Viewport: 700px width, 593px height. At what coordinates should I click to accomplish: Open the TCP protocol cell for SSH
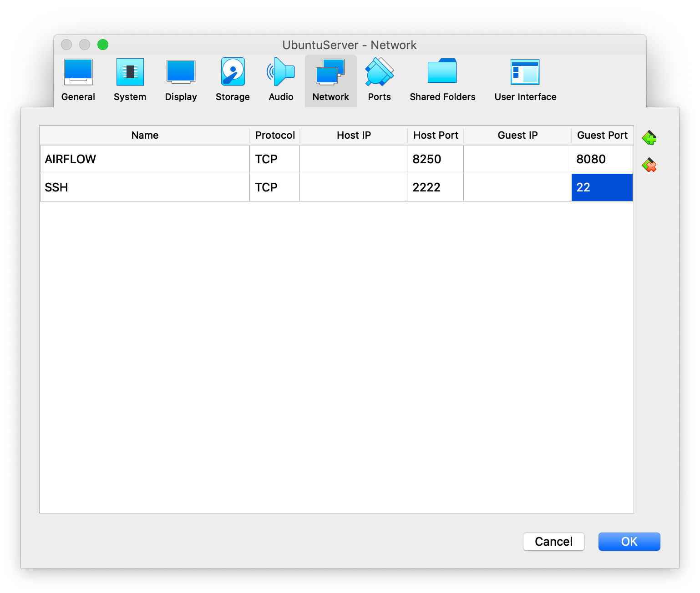click(275, 187)
